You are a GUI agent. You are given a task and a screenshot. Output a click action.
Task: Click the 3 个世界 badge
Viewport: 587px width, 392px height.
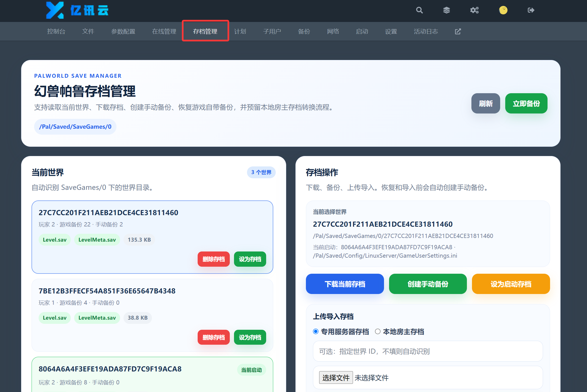pyautogui.click(x=261, y=172)
